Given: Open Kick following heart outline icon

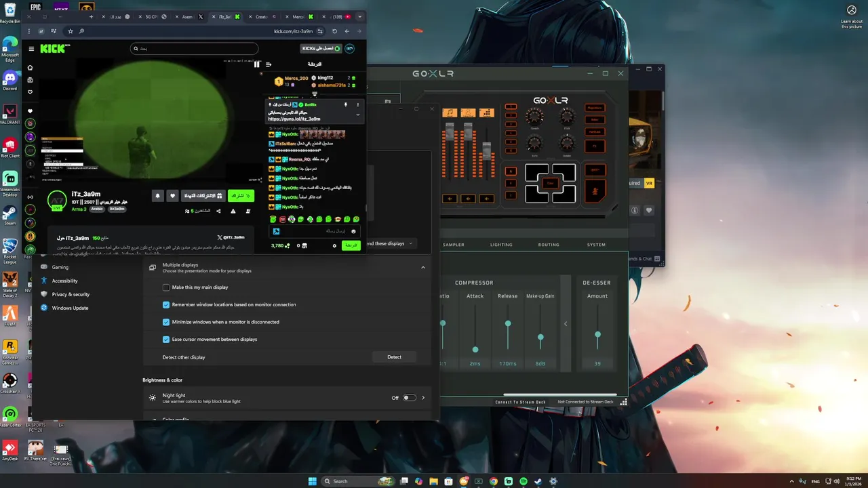Looking at the screenshot, I should pyautogui.click(x=30, y=92).
